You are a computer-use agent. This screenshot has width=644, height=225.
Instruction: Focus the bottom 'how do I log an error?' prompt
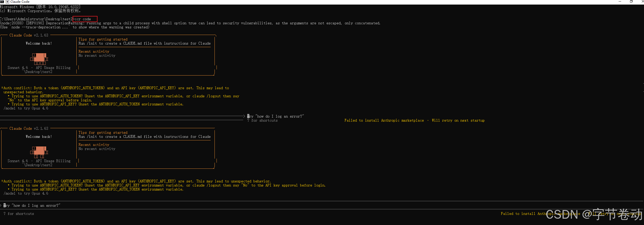(32, 205)
